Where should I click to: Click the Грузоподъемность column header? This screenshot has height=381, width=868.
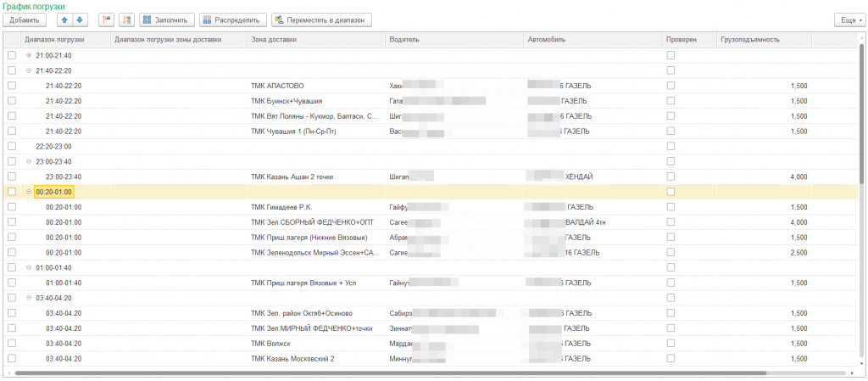click(x=764, y=40)
